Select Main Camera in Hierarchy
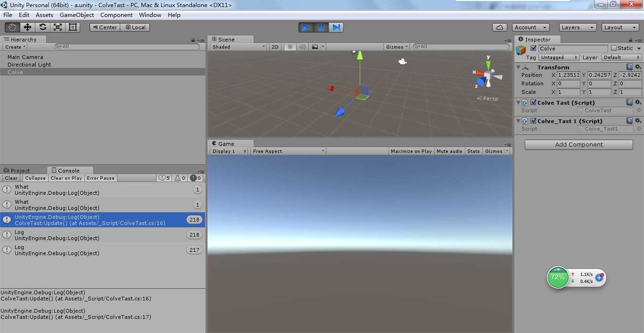 tap(25, 57)
